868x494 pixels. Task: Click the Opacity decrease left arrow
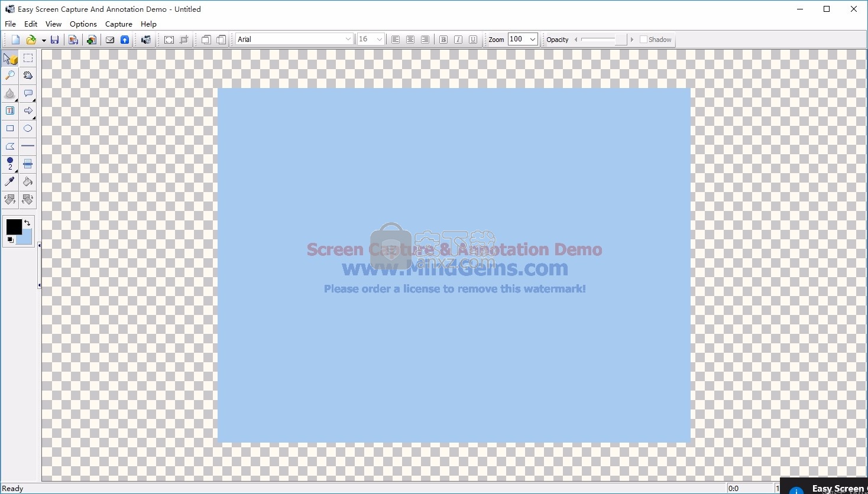(x=576, y=40)
